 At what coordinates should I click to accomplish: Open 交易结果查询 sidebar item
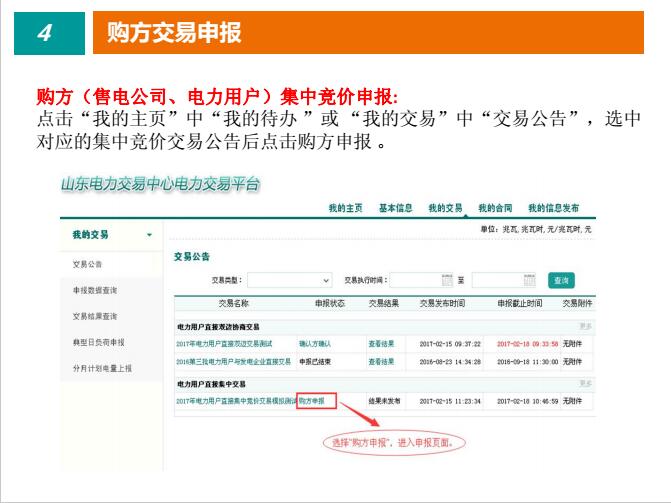[94, 316]
